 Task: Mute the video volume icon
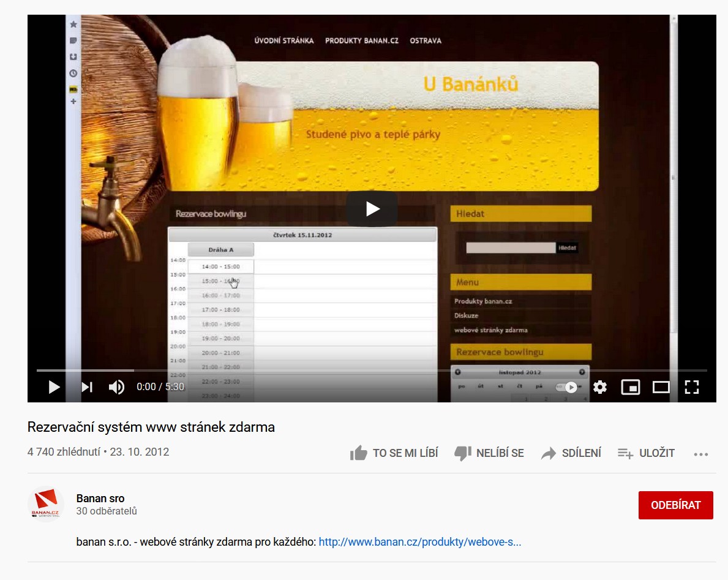pyautogui.click(x=116, y=387)
